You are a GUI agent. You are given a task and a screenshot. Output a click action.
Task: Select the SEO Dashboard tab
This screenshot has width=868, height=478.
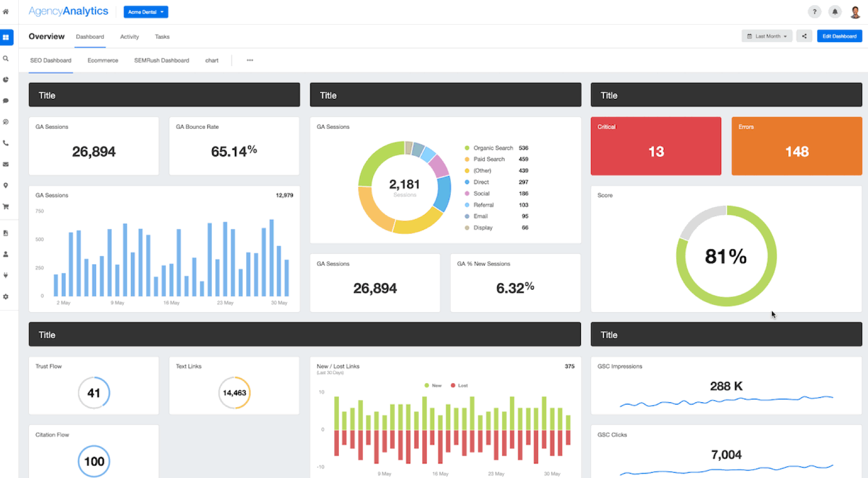pyautogui.click(x=50, y=60)
